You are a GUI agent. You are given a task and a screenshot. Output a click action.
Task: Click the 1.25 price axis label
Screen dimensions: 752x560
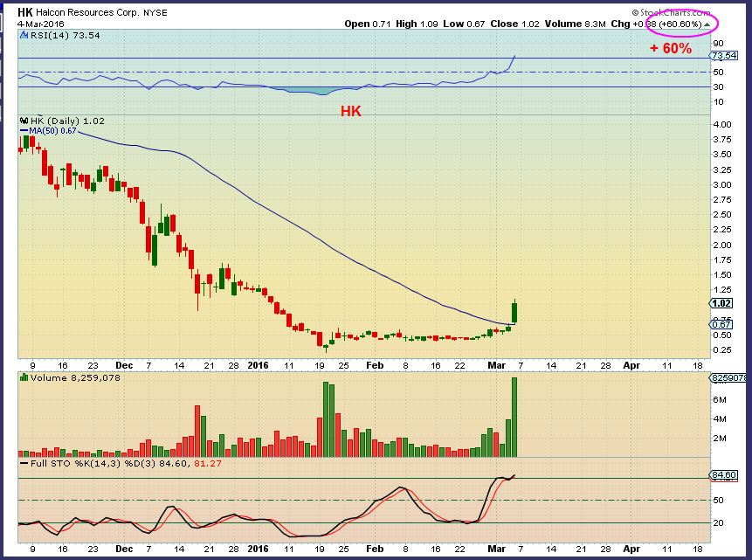point(722,290)
